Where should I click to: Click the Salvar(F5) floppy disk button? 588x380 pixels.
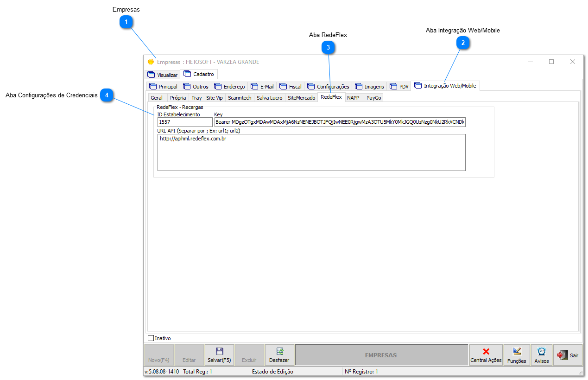click(x=219, y=355)
